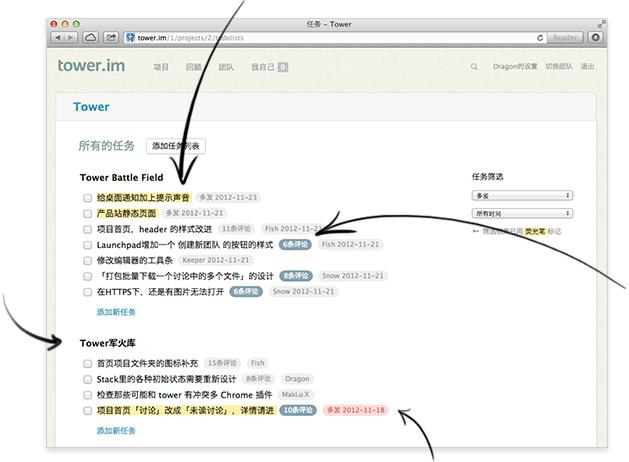The width and height of the screenshot is (629, 462).
Task: Open the 15条评论 comment badge
Action: click(x=222, y=363)
